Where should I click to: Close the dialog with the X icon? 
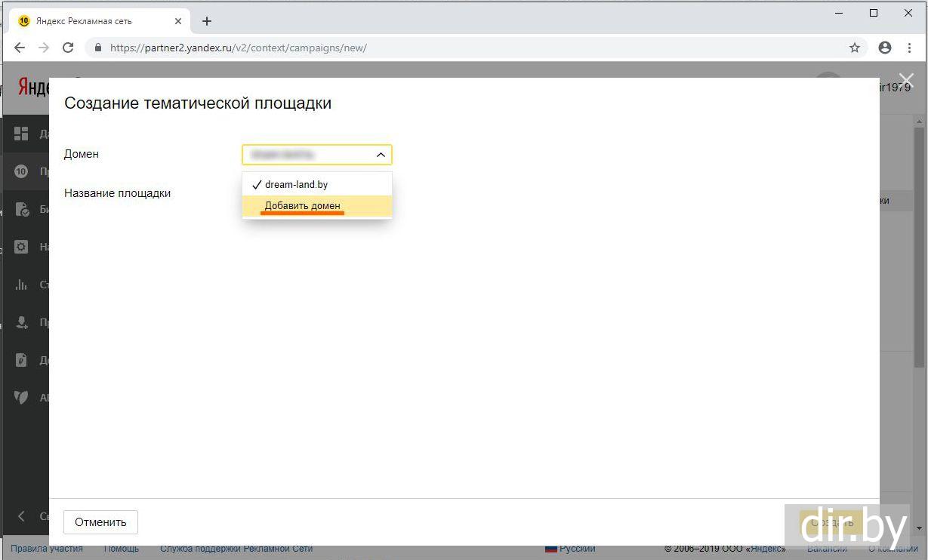coord(906,81)
